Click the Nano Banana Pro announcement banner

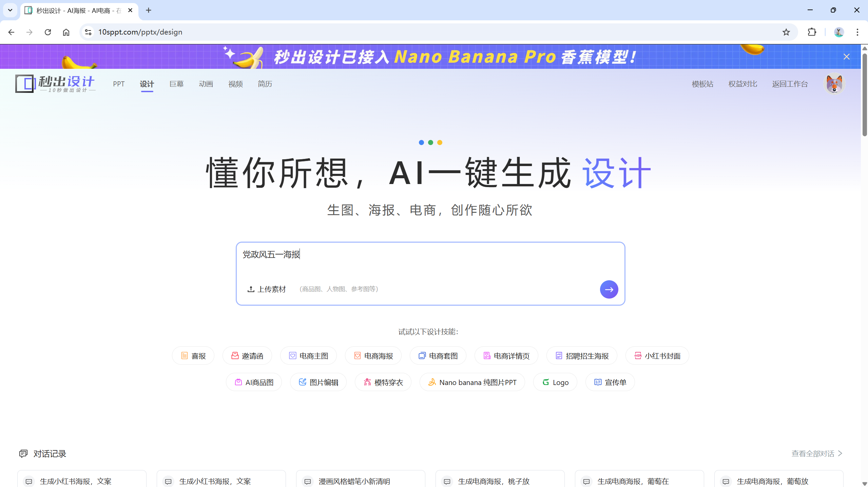tap(430, 57)
